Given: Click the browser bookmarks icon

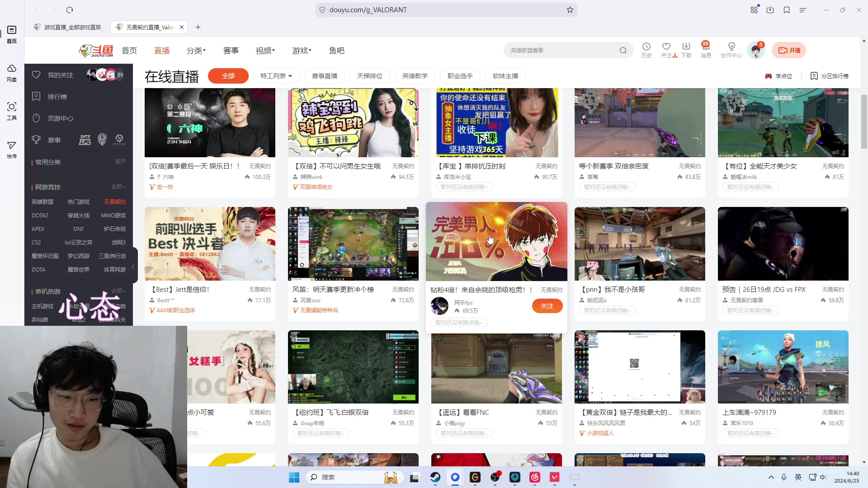Looking at the screenshot, I should (x=787, y=10).
